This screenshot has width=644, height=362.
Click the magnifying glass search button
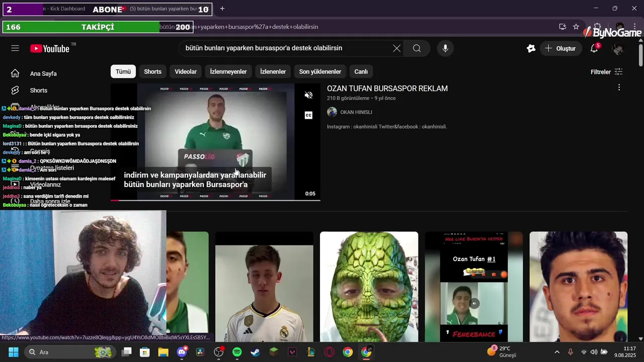point(417,48)
